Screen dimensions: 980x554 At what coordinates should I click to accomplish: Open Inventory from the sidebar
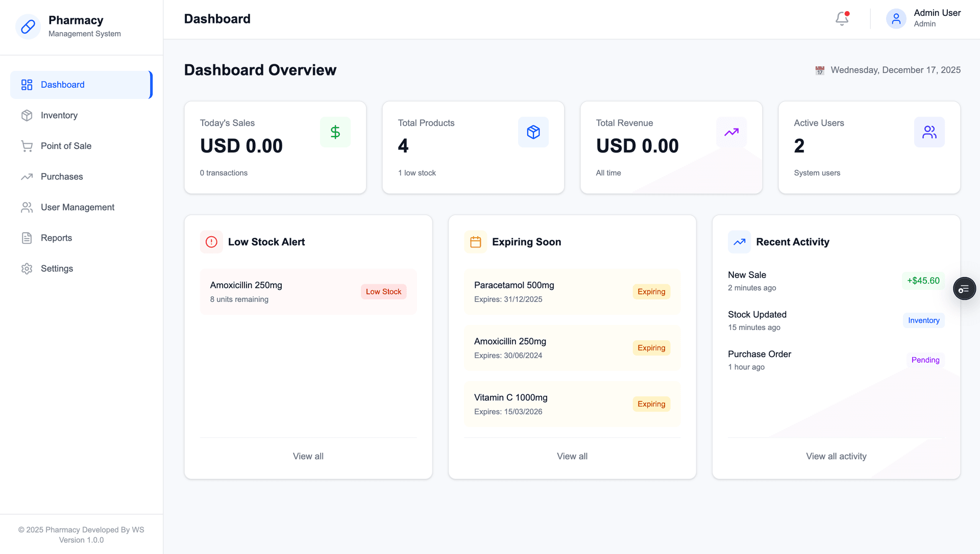[59, 115]
